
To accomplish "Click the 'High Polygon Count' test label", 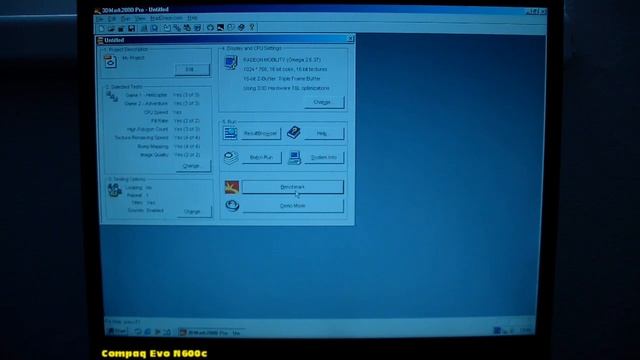I will (x=147, y=129).
